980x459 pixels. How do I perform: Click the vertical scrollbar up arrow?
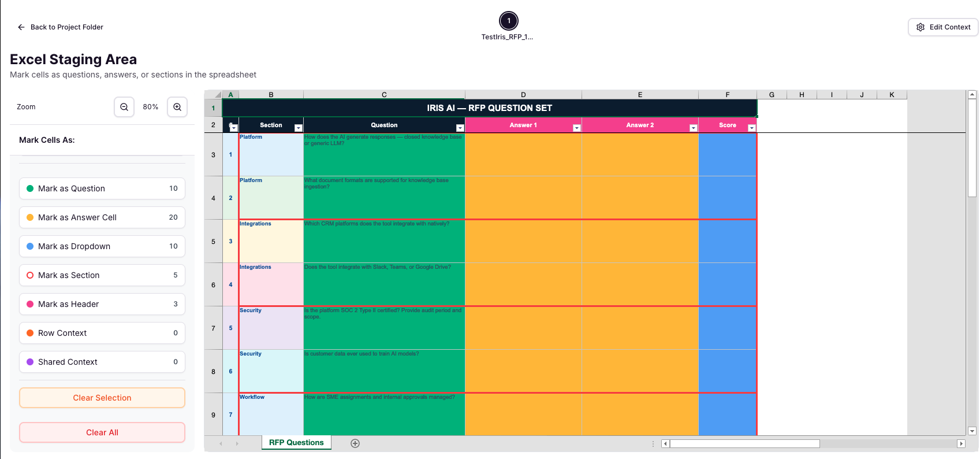coord(972,94)
